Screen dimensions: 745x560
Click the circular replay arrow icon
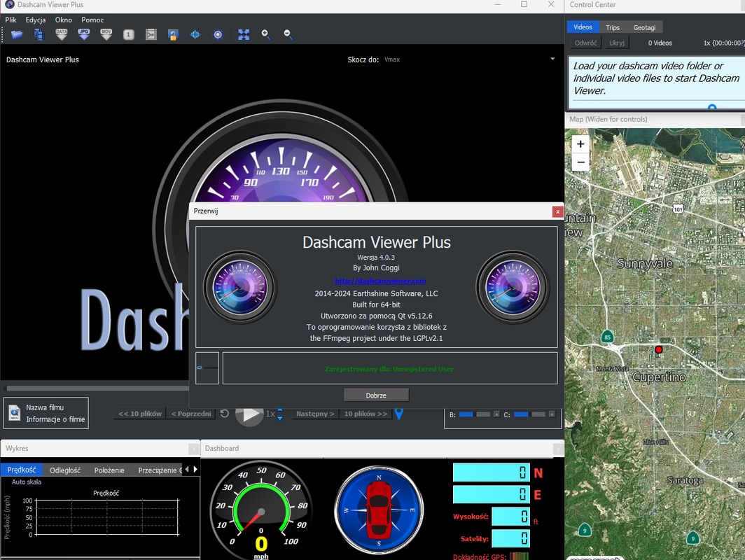click(225, 414)
